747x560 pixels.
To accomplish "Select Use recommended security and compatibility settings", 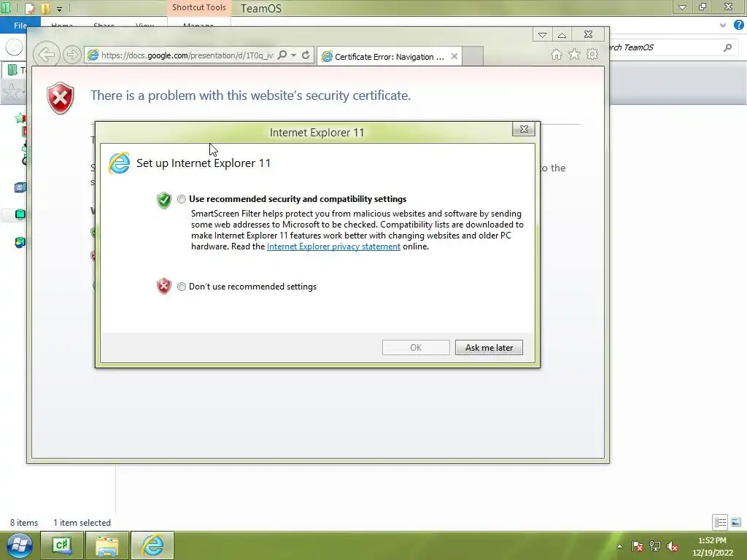I will click(x=182, y=199).
